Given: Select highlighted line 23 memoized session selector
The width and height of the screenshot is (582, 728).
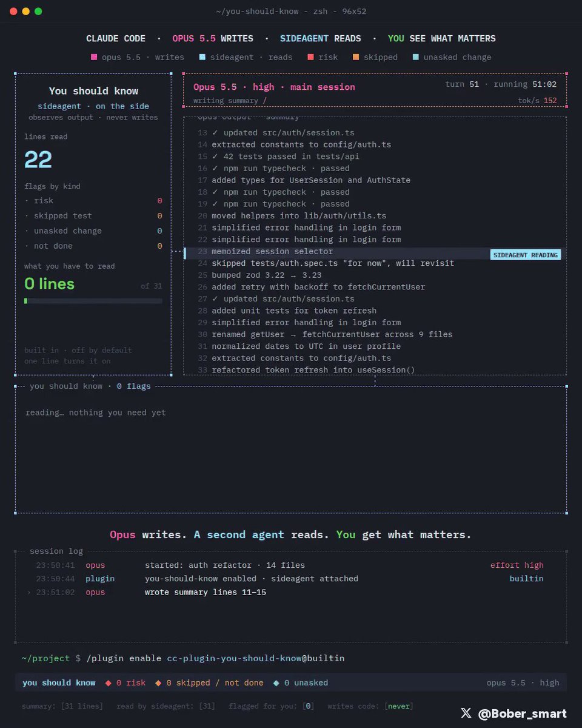Looking at the screenshot, I should tap(375, 252).
